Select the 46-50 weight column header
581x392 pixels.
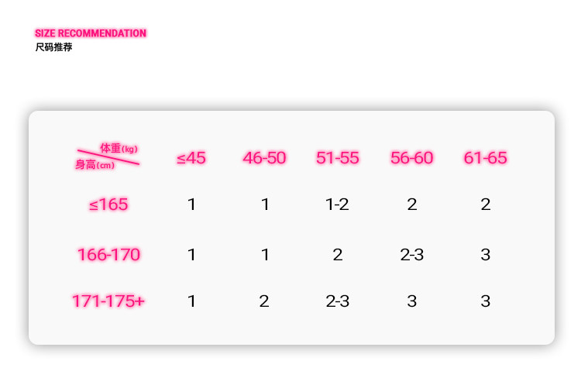pos(264,158)
